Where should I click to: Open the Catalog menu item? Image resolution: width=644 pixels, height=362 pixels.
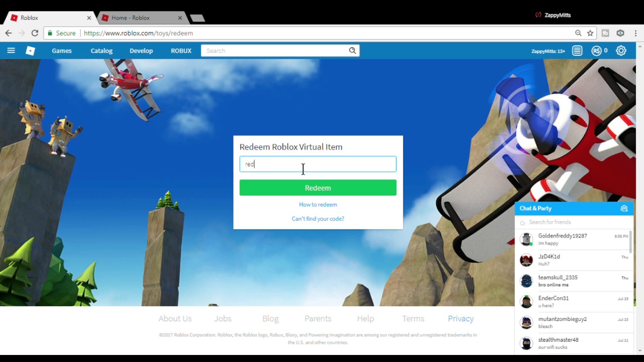pyautogui.click(x=102, y=51)
